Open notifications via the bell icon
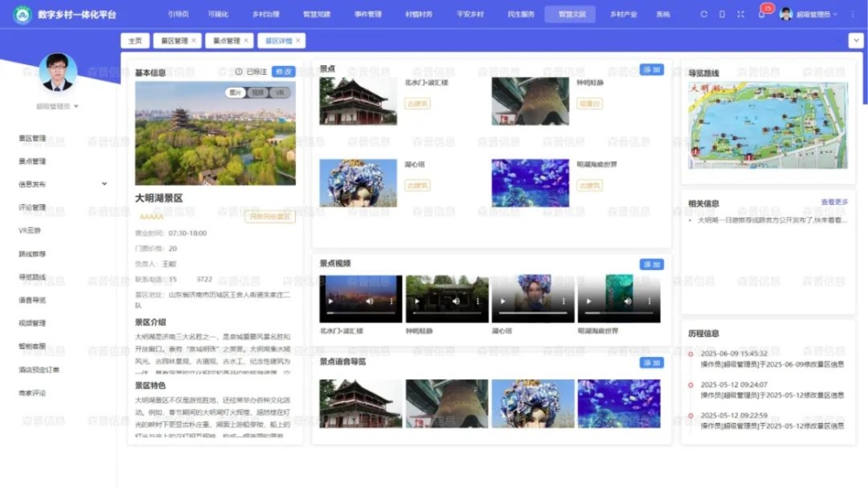This screenshot has width=868, height=488. pyautogui.click(x=761, y=15)
